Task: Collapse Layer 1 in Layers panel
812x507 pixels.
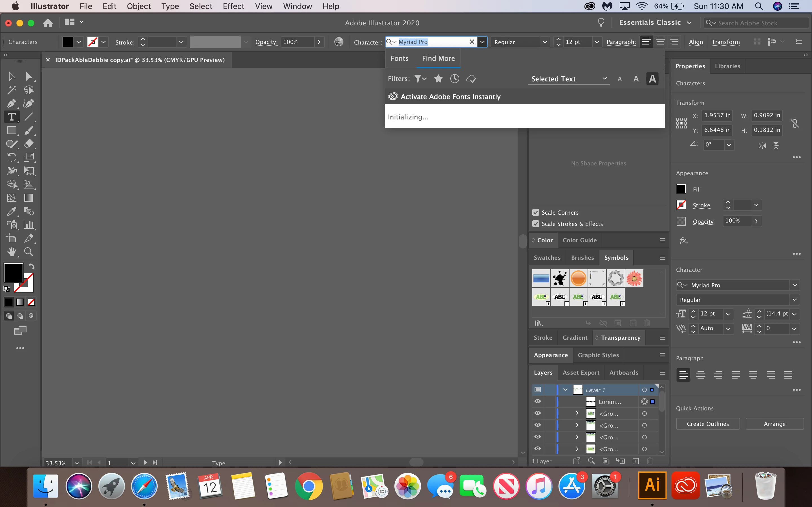Action: (x=565, y=390)
